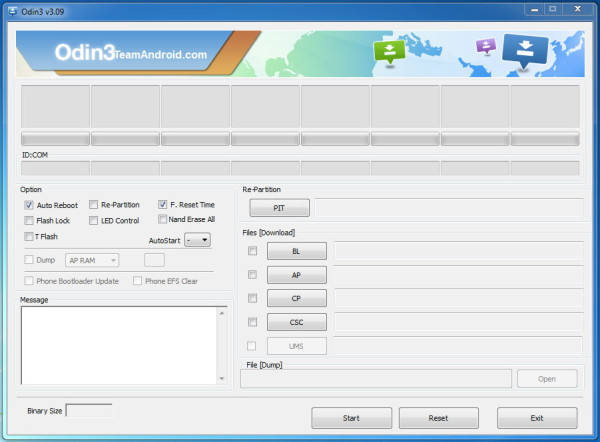Close the Odin3 window
Viewport: 600px width, 442px height.
coord(578,9)
